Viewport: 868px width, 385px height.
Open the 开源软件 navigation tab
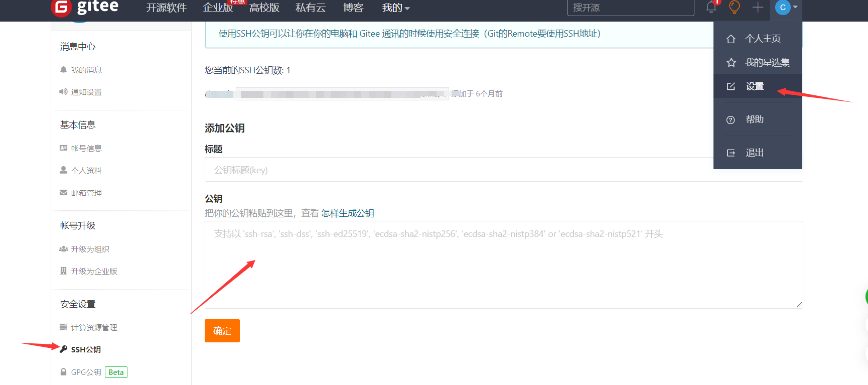tap(166, 8)
